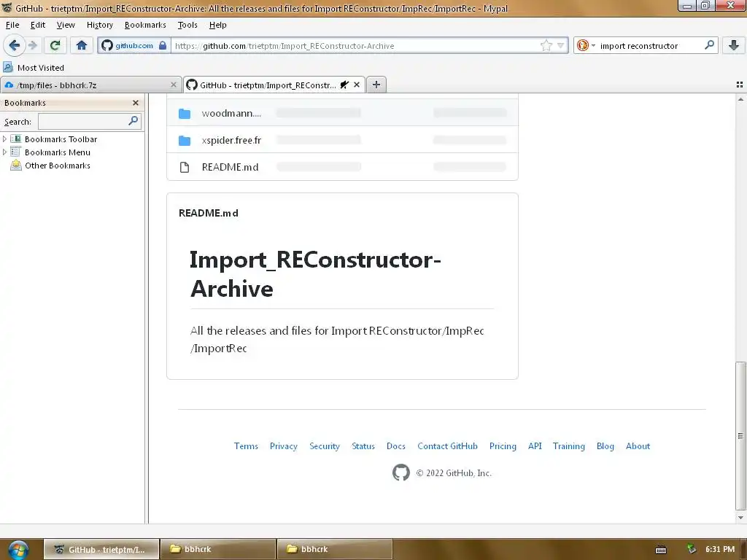This screenshot has width=747, height=560.
Task: Reload the current page
Action: (55, 45)
